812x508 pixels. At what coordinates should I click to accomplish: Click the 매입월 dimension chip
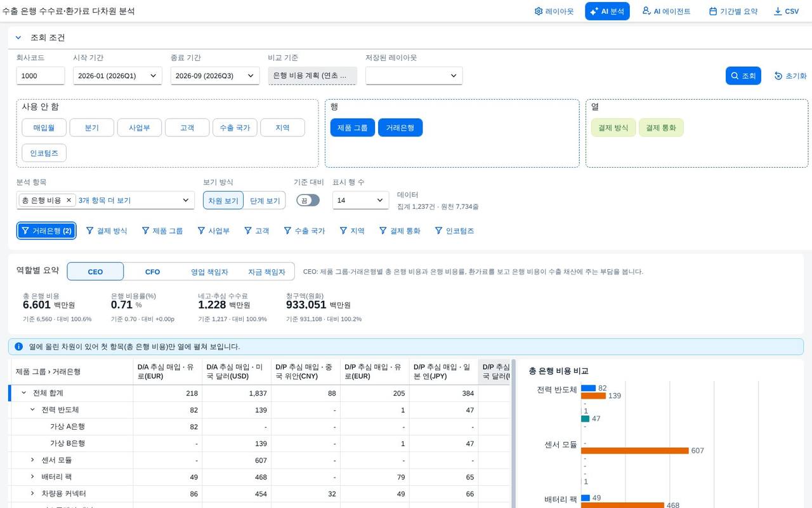(44, 128)
